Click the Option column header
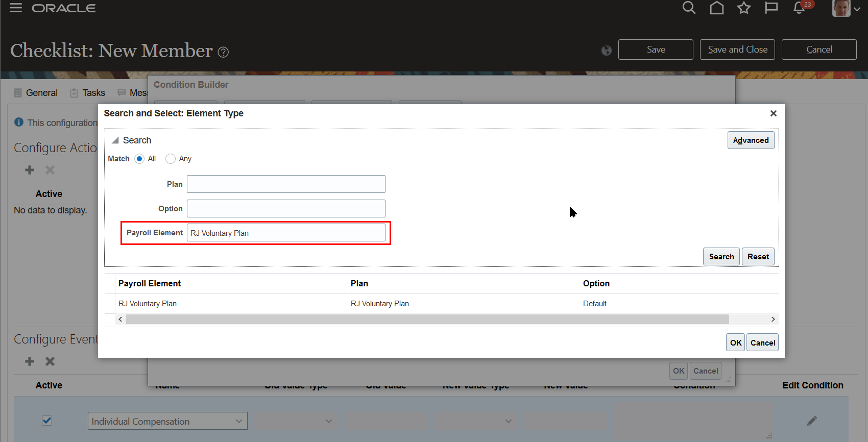The height and width of the screenshot is (442, 868). pyautogui.click(x=596, y=283)
